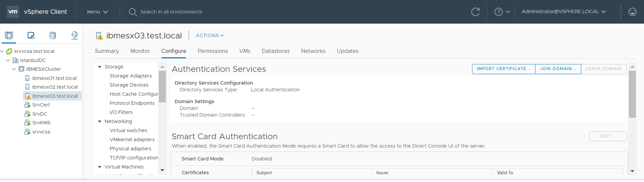Select ibmesx01.test.local in the inventory tree
Image resolution: width=644 pixels, height=182 pixels.
54,78
